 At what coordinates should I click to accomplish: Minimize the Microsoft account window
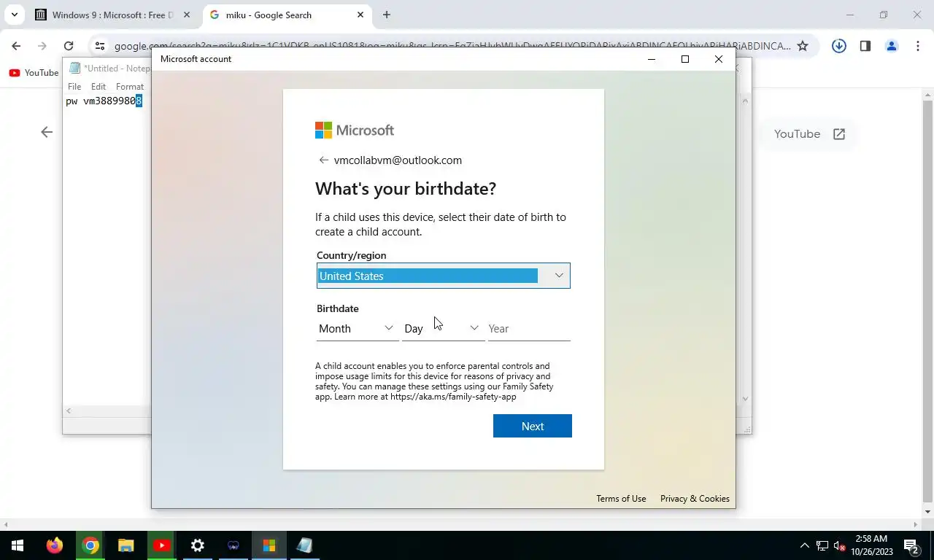click(x=652, y=59)
